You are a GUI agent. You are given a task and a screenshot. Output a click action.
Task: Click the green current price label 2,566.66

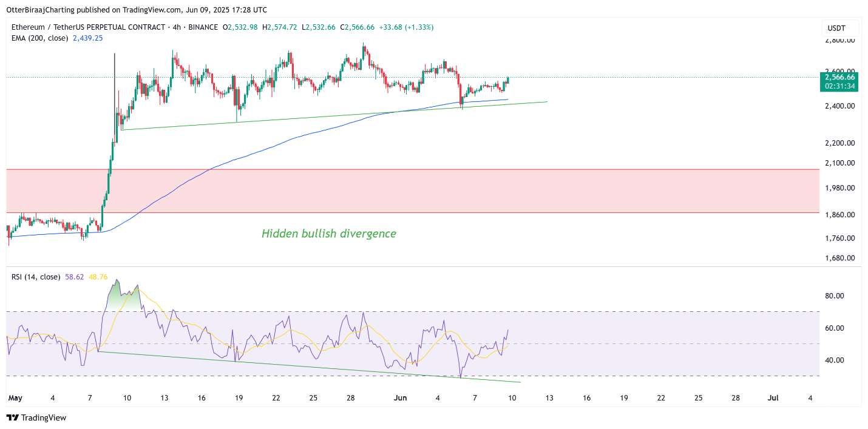click(x=839, y=78)
